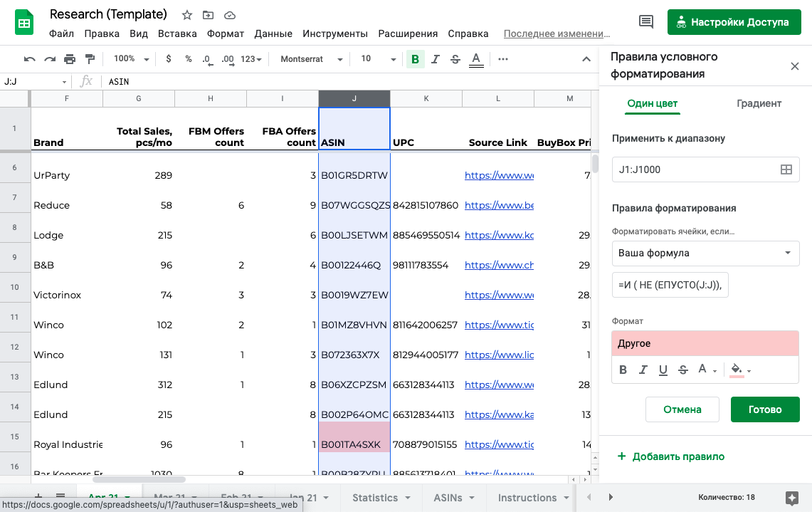
Task: Click the print icon
Action: 70,59
